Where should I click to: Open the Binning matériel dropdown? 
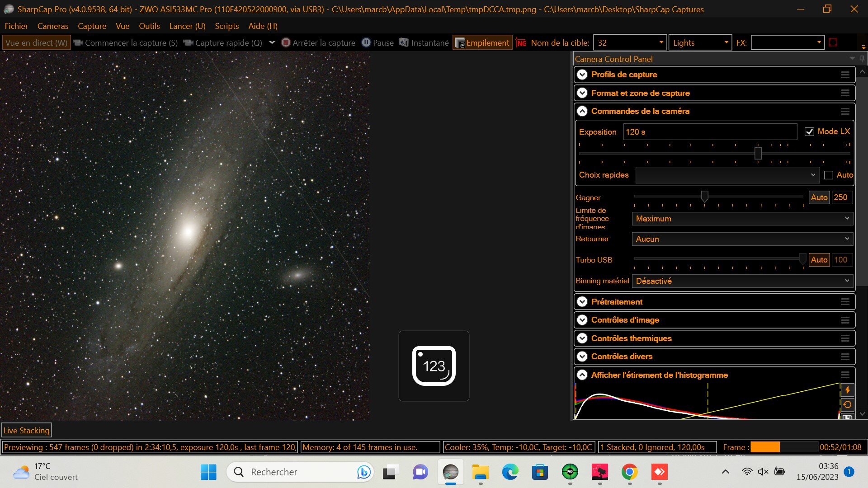742,281
